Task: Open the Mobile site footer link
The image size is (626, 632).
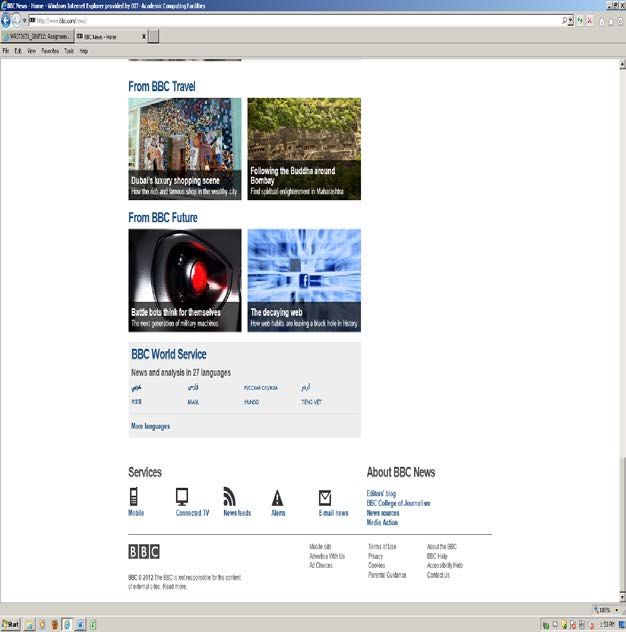Action: pos(320,547)
